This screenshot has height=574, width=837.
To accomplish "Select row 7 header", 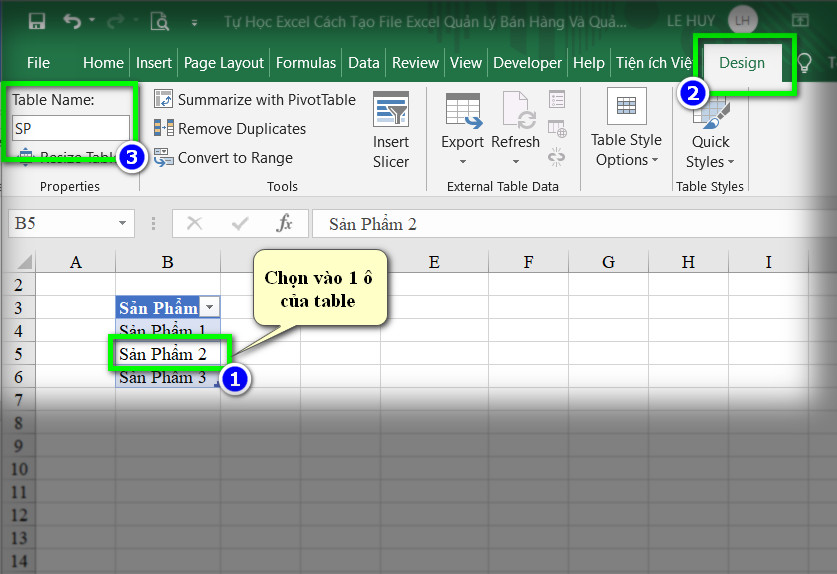I will pos(18,399).
